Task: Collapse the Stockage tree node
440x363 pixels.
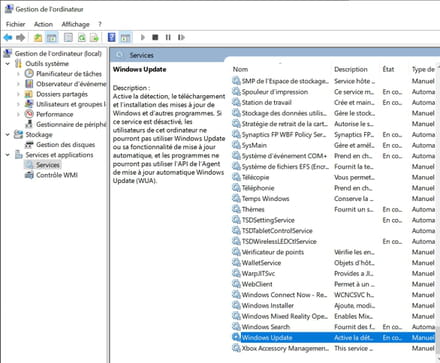Action: [x=8, y=134]
